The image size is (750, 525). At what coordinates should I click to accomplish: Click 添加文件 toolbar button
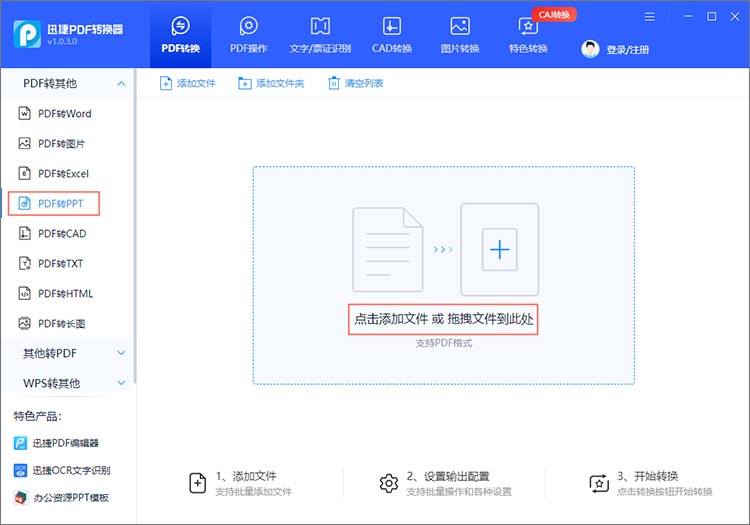[188, 83]
